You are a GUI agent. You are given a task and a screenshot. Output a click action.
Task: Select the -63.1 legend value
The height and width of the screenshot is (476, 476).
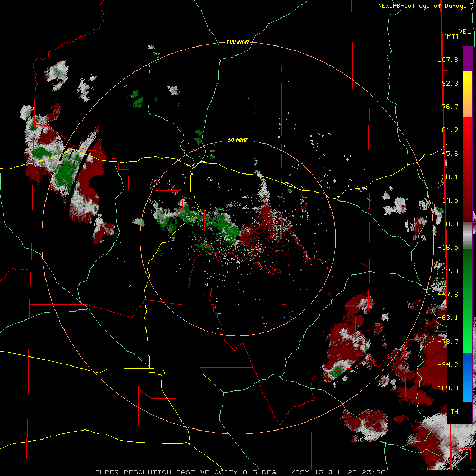pyautogui.click(x=448, y=318)
